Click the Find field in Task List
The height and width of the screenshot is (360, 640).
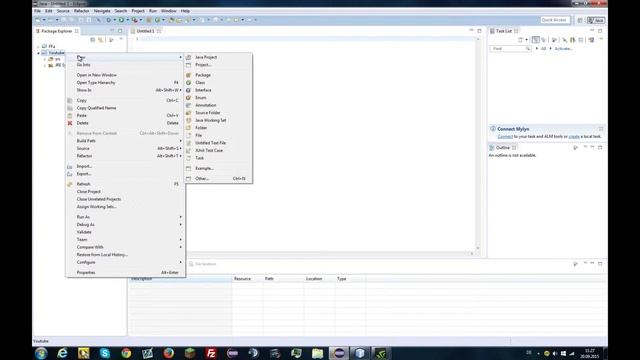pos(510,49)
